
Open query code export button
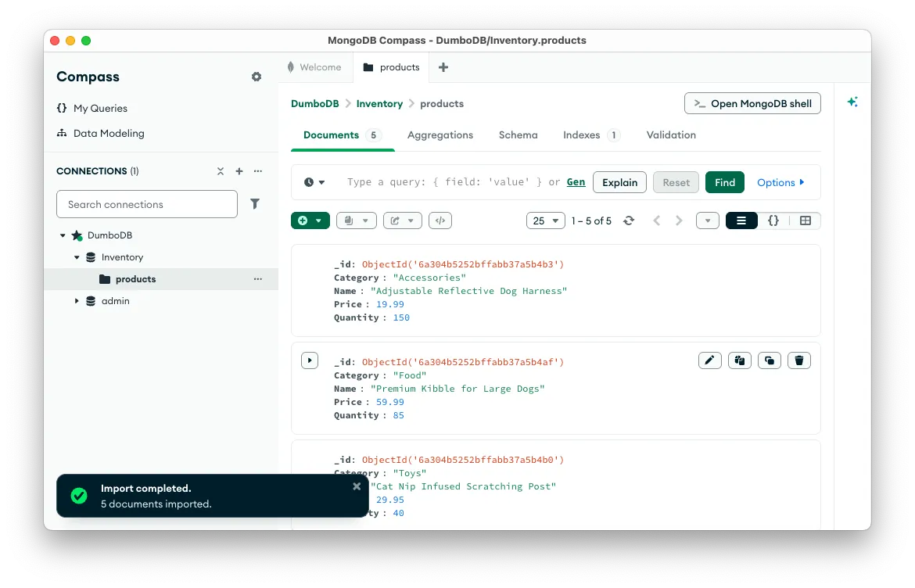(440, 221)
